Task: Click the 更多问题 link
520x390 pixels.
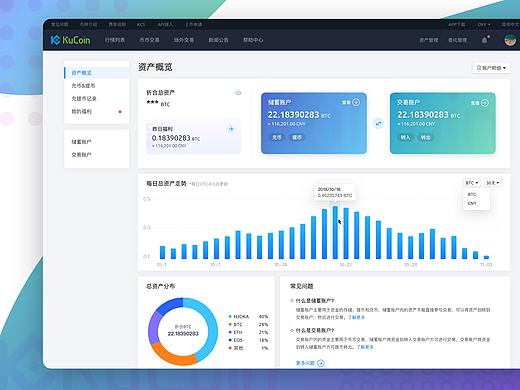Action: (x=305, y=363)
